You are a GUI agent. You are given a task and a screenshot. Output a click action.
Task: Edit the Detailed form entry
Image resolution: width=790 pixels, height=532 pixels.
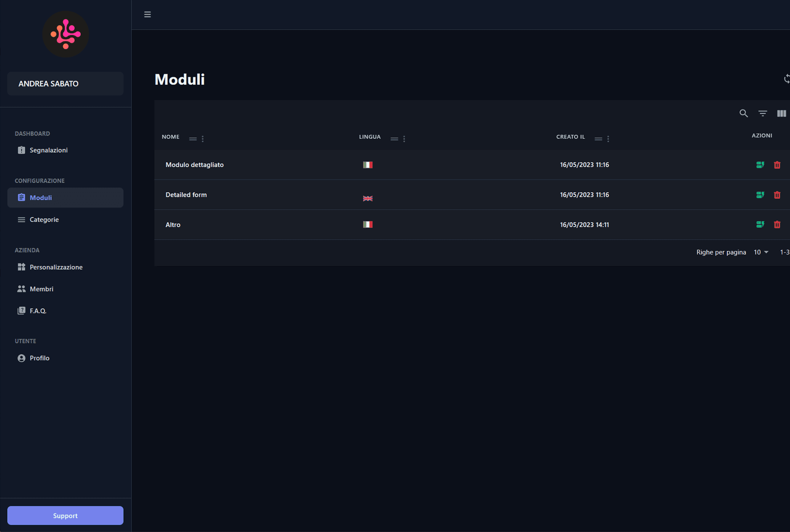coord(760,195)
